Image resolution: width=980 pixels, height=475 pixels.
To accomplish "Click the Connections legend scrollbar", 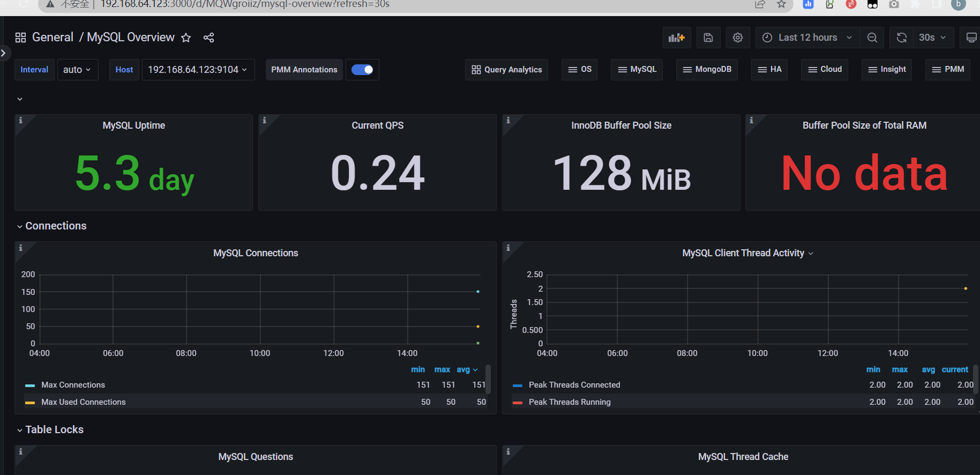I will coord(488,380).
